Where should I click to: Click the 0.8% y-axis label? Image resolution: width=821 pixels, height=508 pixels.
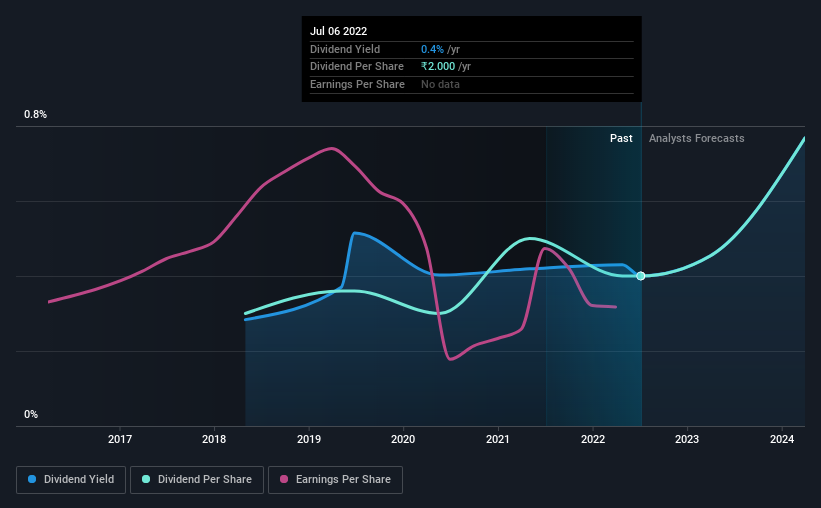36,114
